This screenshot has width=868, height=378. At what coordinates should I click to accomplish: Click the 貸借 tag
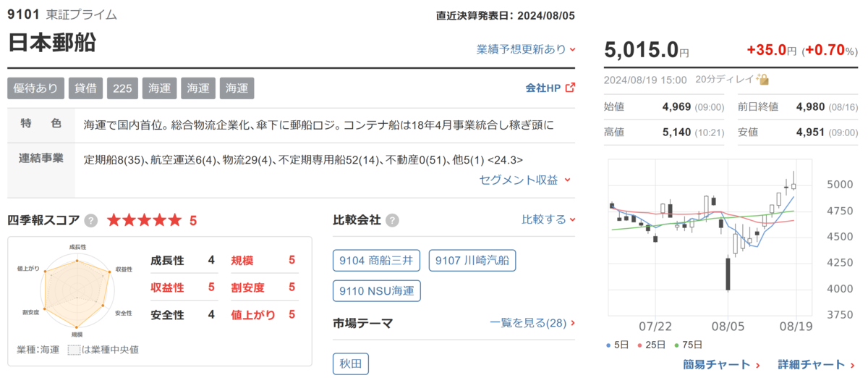click(85, 88)
